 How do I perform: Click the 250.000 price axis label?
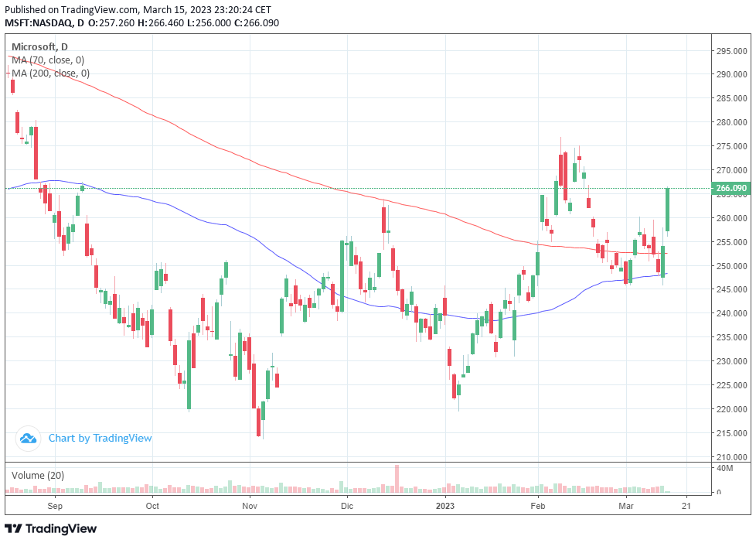pos(732,266)
